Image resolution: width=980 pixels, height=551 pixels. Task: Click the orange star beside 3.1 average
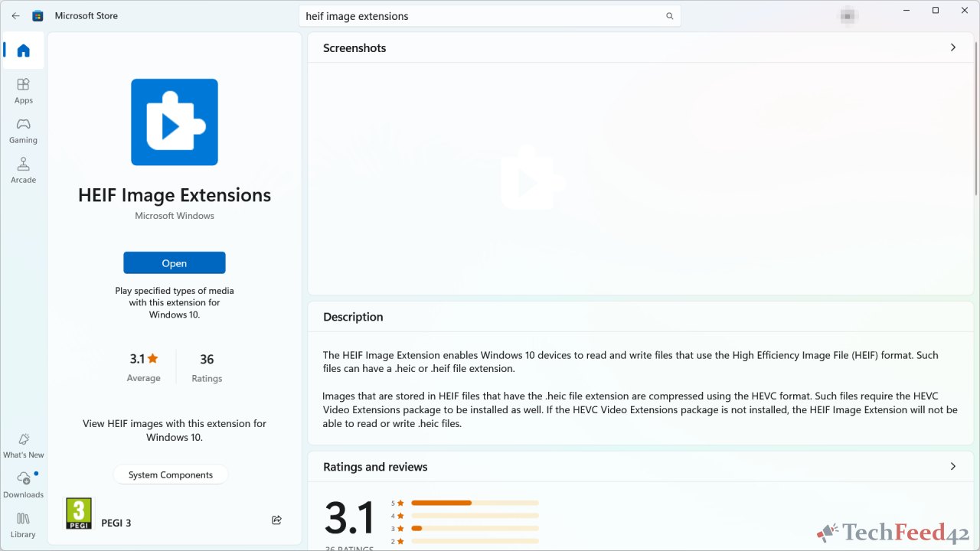click(153, 358)
